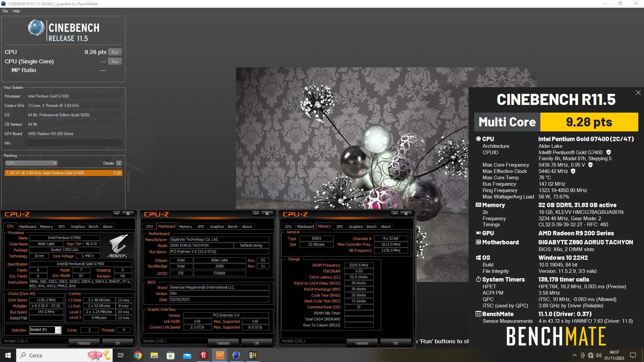The height and width of the screenshot is (362, 644).
Task: Switch to CPU tab in middle CPU-Z window
Action: click(149, 227)
